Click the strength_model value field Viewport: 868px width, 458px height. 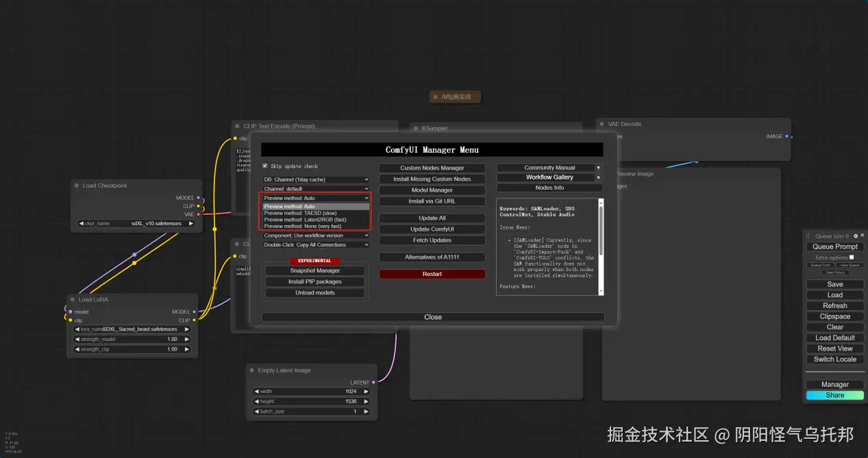tap(132, 339)
